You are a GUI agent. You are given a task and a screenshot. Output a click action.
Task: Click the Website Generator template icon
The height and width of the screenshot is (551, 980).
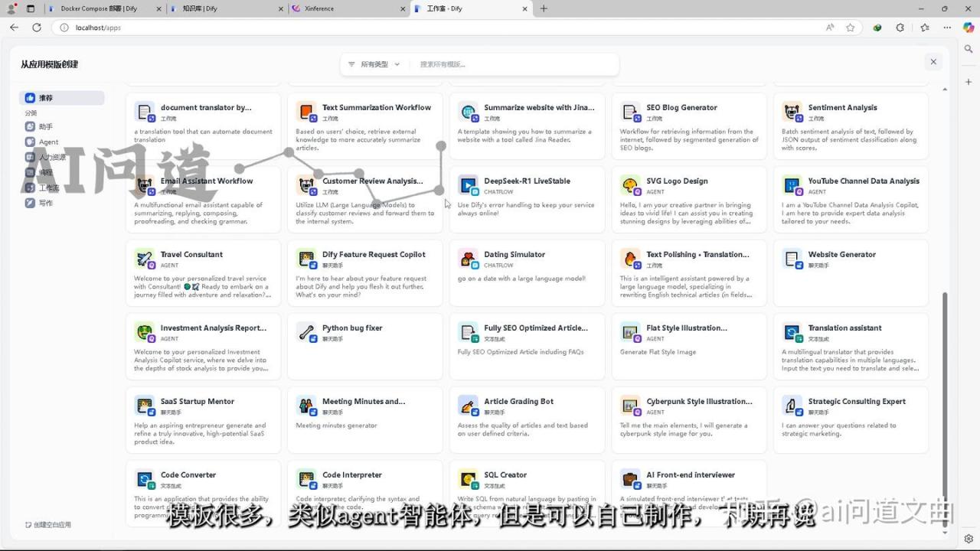[792, 259]
